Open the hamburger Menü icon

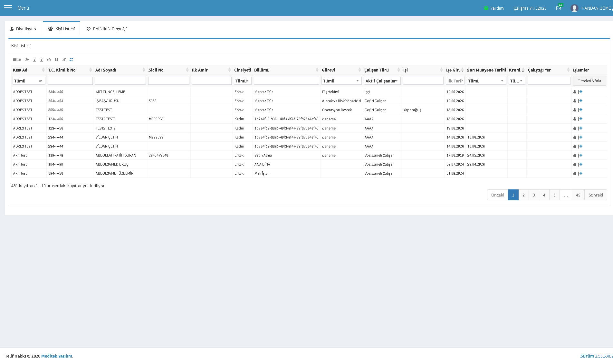coord(8,8)
